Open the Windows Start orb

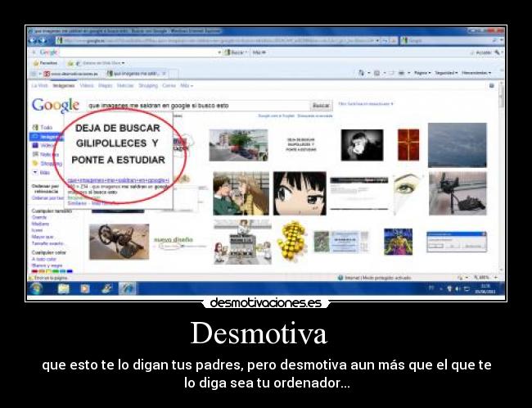click(x=36, y=288)
